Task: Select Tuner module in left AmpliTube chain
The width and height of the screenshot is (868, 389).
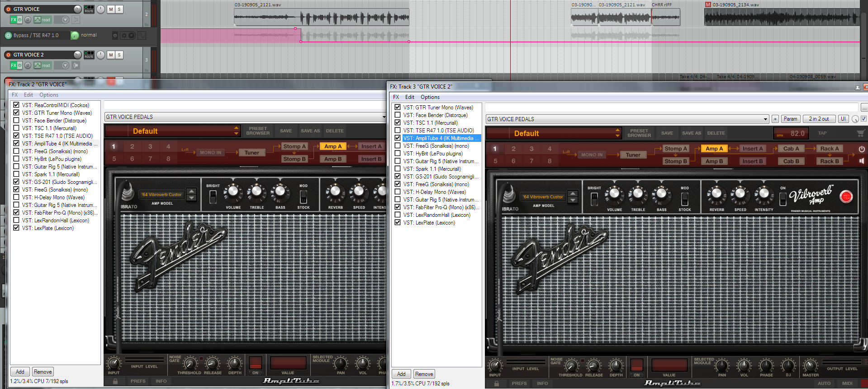Action: coord(252,153)
